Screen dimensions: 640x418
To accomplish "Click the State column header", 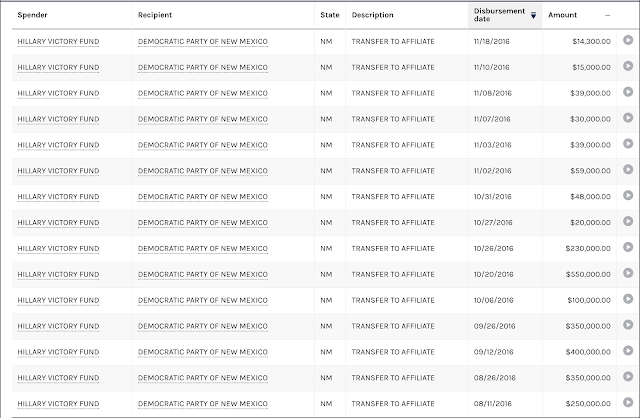I will tap(330, 15).
